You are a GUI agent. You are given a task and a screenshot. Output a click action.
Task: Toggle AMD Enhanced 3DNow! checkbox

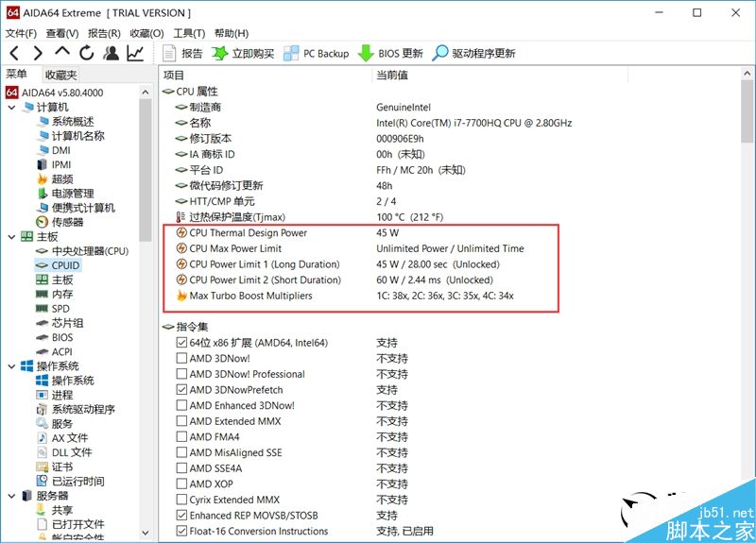pos(181,405)
